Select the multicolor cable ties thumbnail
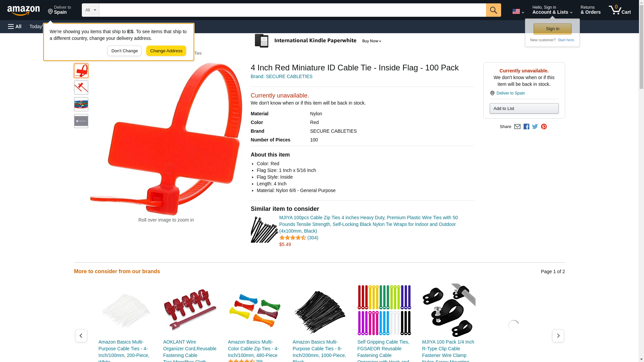The width and height of the screenshot is (644, 362). [x=81, y=104]
